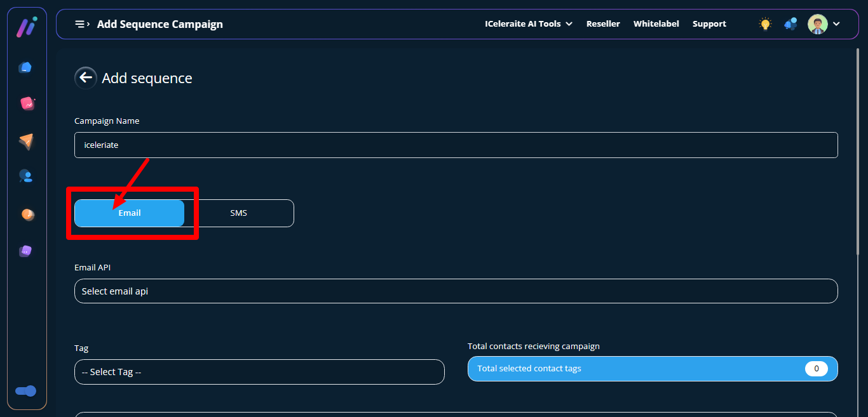Open the blue contacts person sidebar icon
The width and height of the screenshot is (868, 417).
(25, 176)
